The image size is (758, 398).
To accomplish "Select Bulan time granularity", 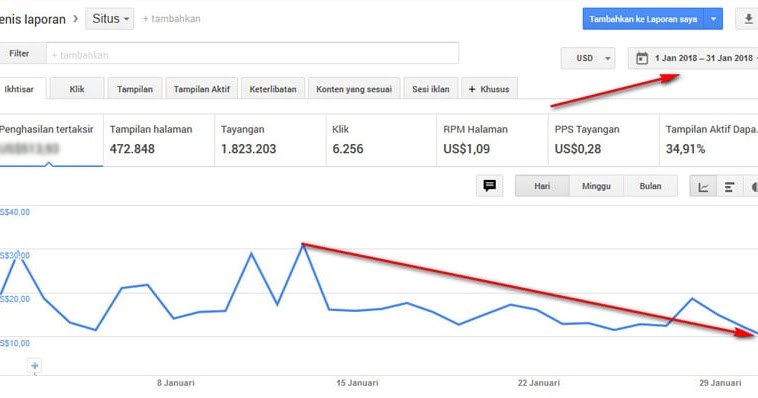I will click(650, 186).
